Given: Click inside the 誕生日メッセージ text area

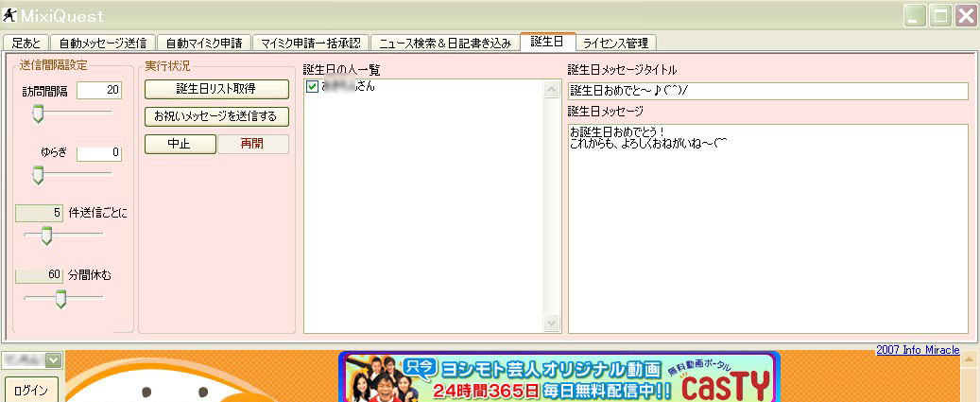Looking at the screenshot, I should (768, 229).
